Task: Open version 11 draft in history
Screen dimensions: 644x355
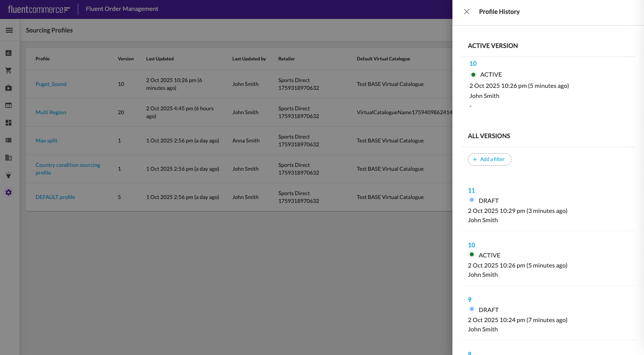Action: point(471,190)
